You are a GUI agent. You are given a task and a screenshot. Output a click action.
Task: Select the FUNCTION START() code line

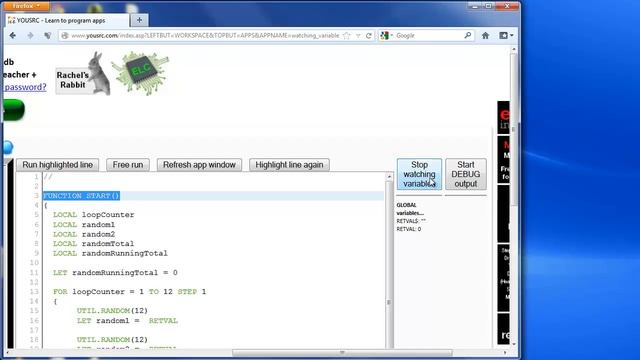tap(82, 196)
